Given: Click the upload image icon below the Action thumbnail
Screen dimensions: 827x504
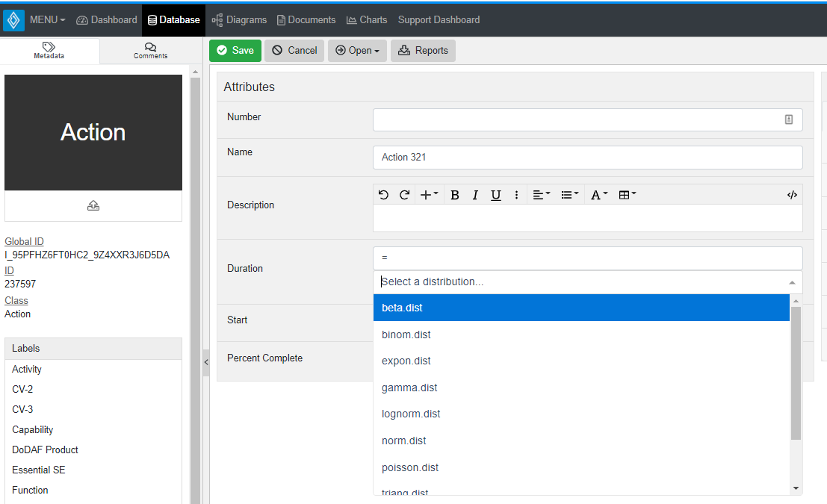Looking at the screenshot, I should click(x=93, y=205).
